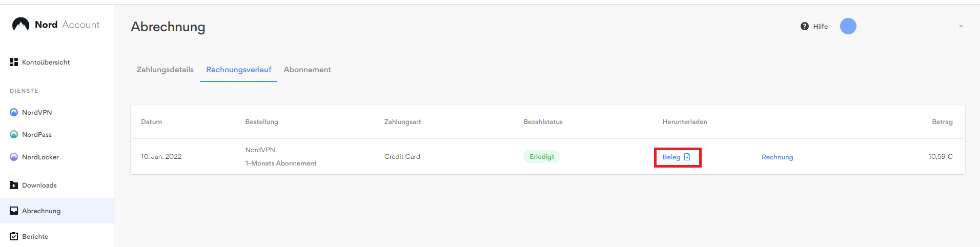Expand the account dropdown arrow
Viewport: 980px width, 247px height.
[x=961, y=27]
